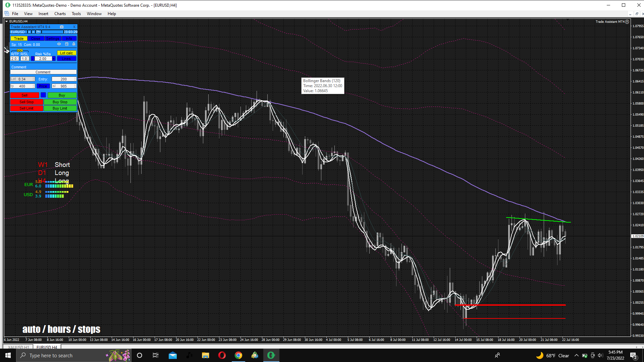Go to previous symbol with left arrow
This screenshot has height=362, width=644.
tap(29, 32)
